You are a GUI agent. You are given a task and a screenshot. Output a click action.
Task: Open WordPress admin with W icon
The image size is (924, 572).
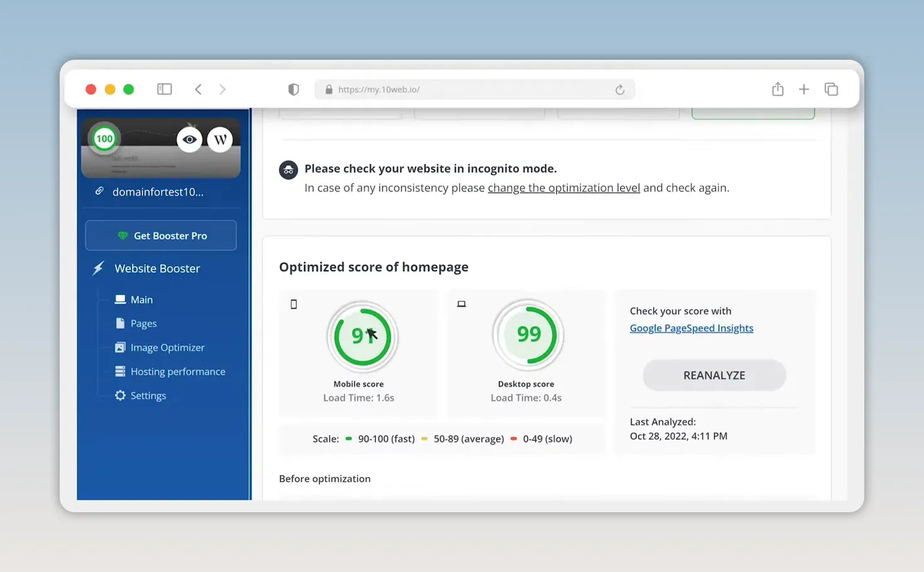pyautogui.click(x=220, y=140)
